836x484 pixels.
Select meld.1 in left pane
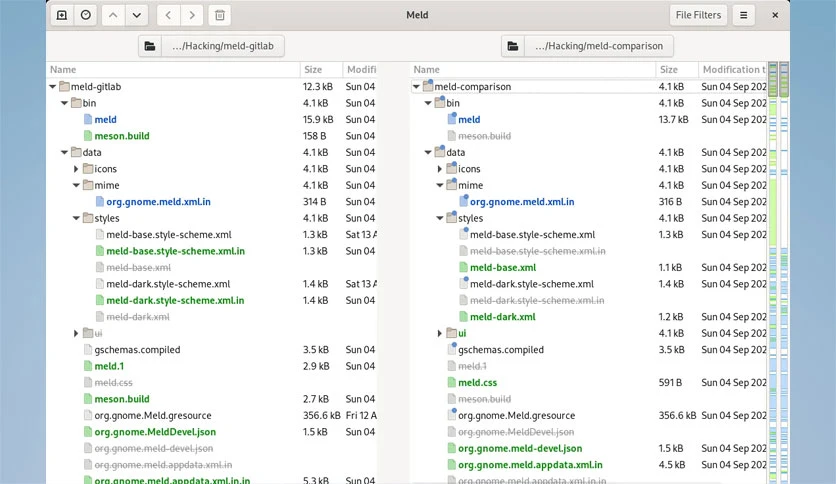[x=109, y=366]
